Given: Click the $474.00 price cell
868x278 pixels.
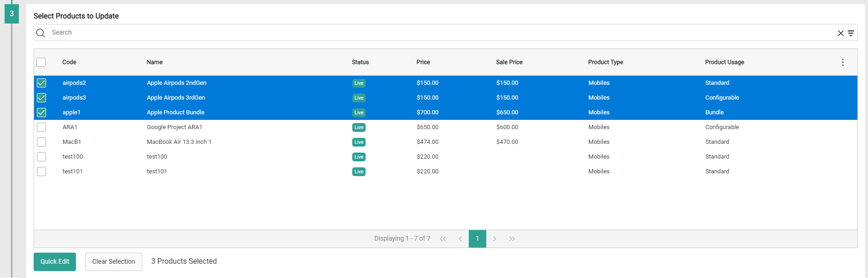Looking at the screenshot, I should coord(427,142).
